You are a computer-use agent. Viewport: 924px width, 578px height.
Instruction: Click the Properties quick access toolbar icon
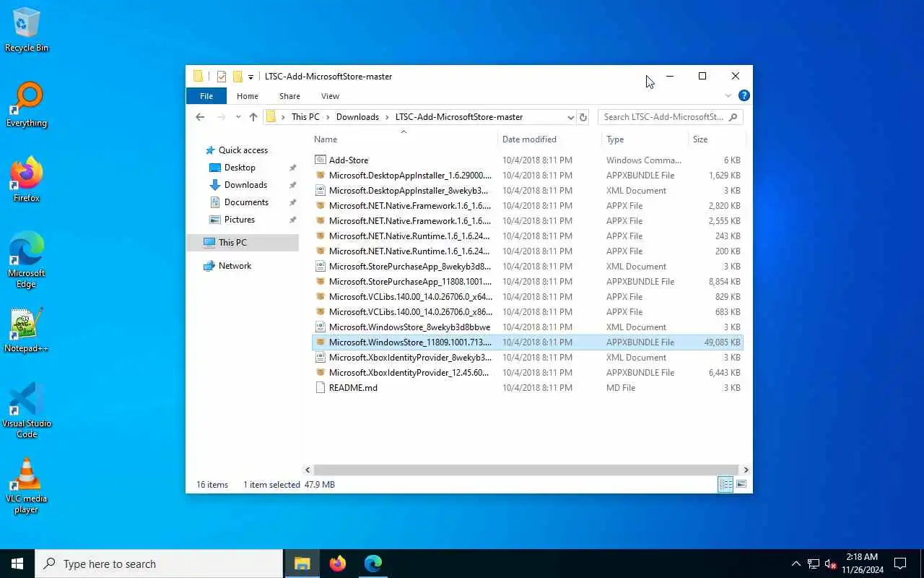point(222,77)
